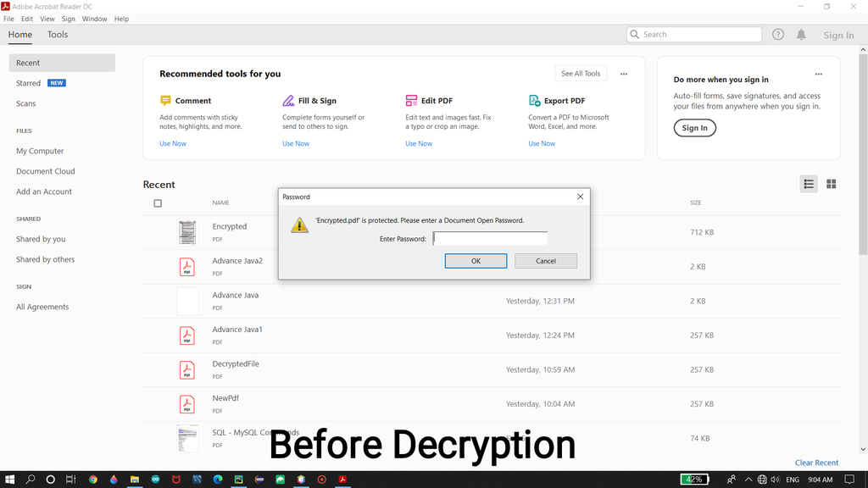Expand hidden system tray icons chevron
This screenshot has width=868, height=488.
coord(748,480)
